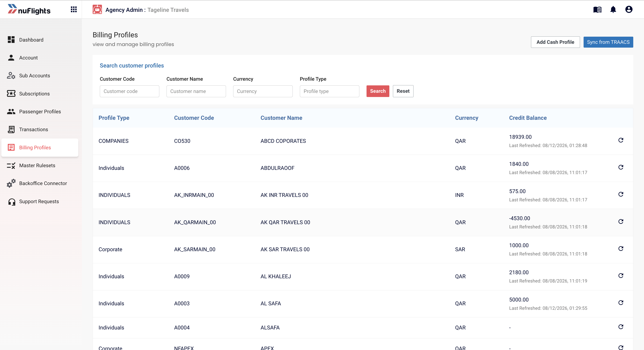Refresh credit balance for AL SAFA
Image resolution: width=644 pixels, height=350 pixels.
coord(621,303)
